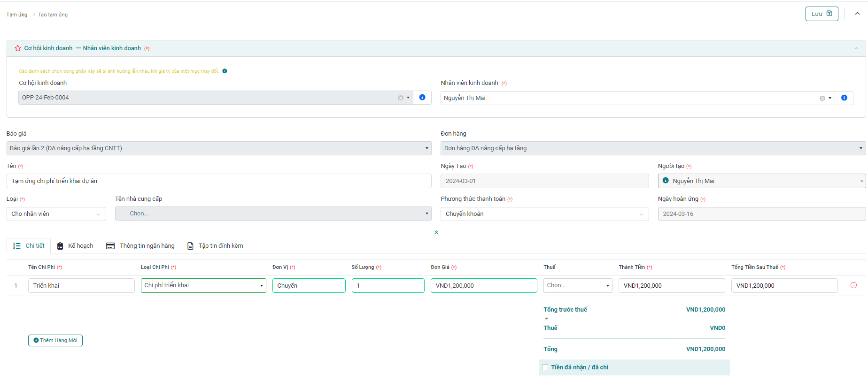Viewport: 868px width, 382px height.
Task: Click the Tên input field
Action: (218, 181)
